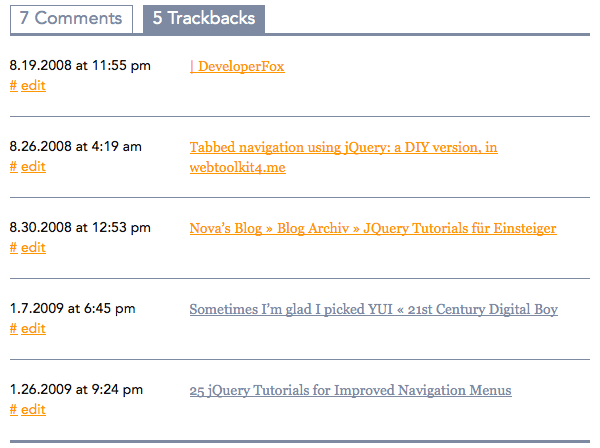Edit the 8.30.2008 trackback entry

33,248
